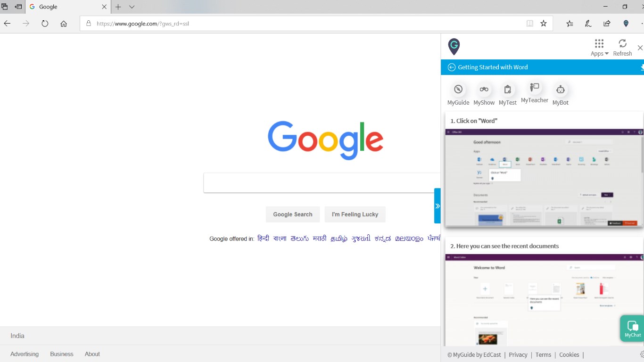Click the "India" footer text
The width and height of the screenshot is (644, 362).
pos(17,336)
